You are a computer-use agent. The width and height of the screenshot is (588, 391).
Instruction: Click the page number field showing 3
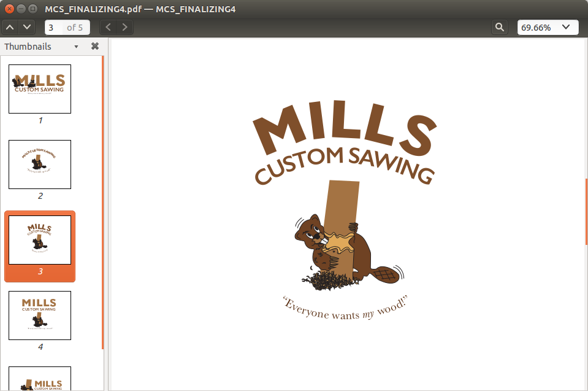tap(55, 28)
